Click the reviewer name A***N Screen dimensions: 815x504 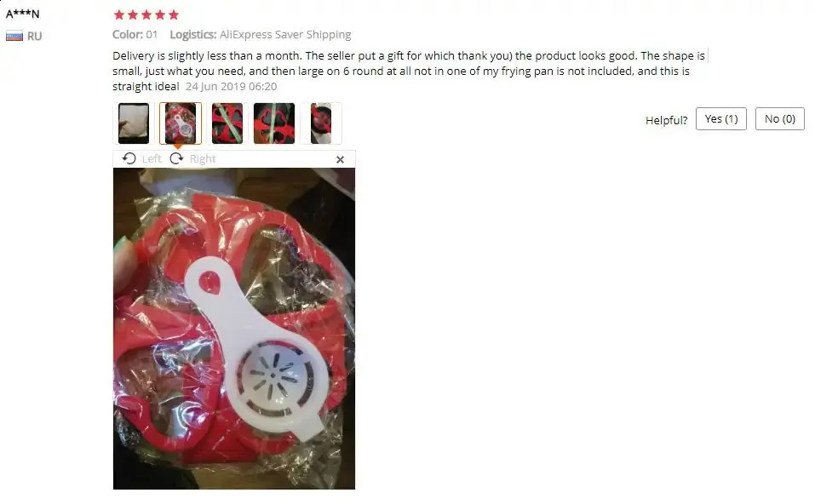pos(22,14)
